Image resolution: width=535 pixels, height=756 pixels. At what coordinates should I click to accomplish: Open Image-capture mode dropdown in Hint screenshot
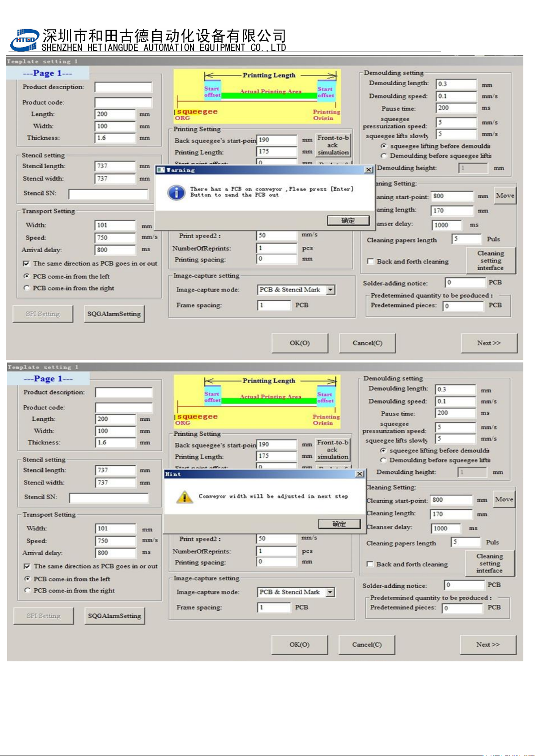(x=330, y=592)
